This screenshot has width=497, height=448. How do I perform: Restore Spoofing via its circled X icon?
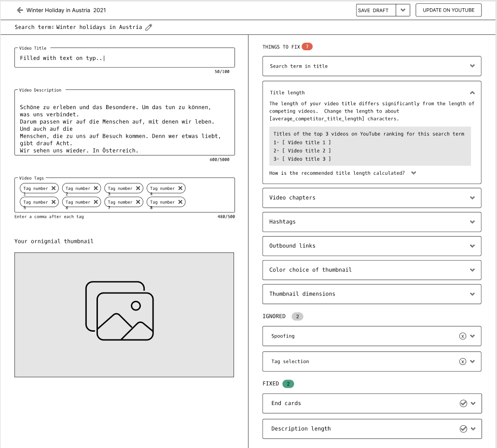pos(463,336)
